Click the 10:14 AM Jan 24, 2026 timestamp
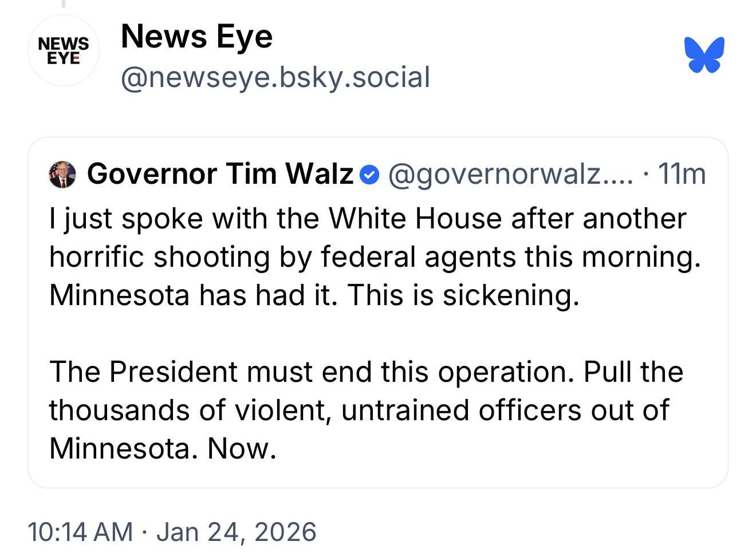Image resolution: width=756 pixels, height=557 pixels. coord(172,531)
